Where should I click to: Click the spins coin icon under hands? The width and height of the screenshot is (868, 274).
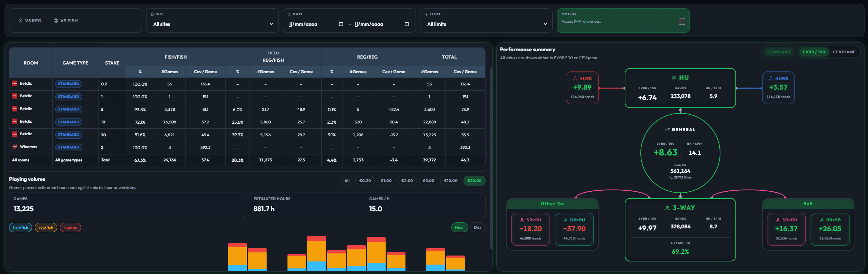click(671, 178)
